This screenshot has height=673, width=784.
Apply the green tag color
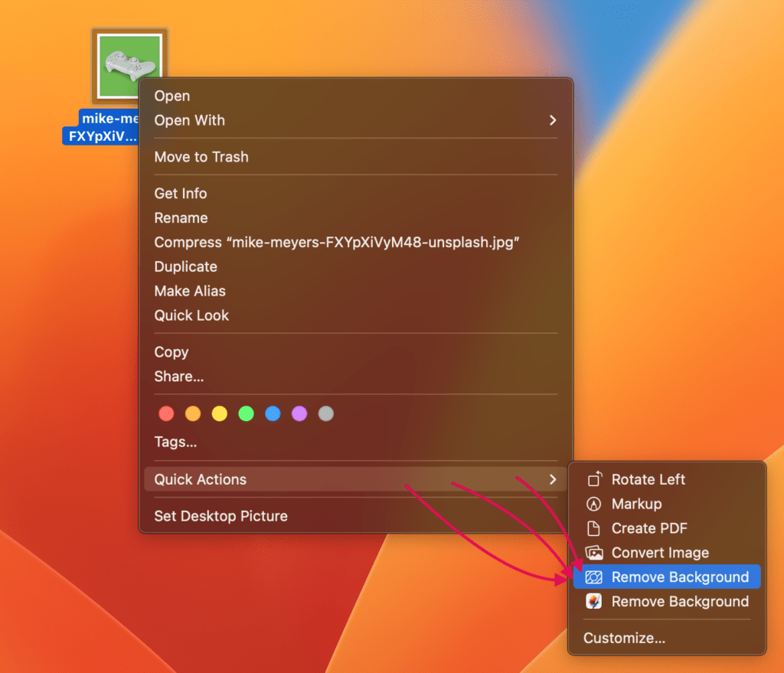pos(246,414)
